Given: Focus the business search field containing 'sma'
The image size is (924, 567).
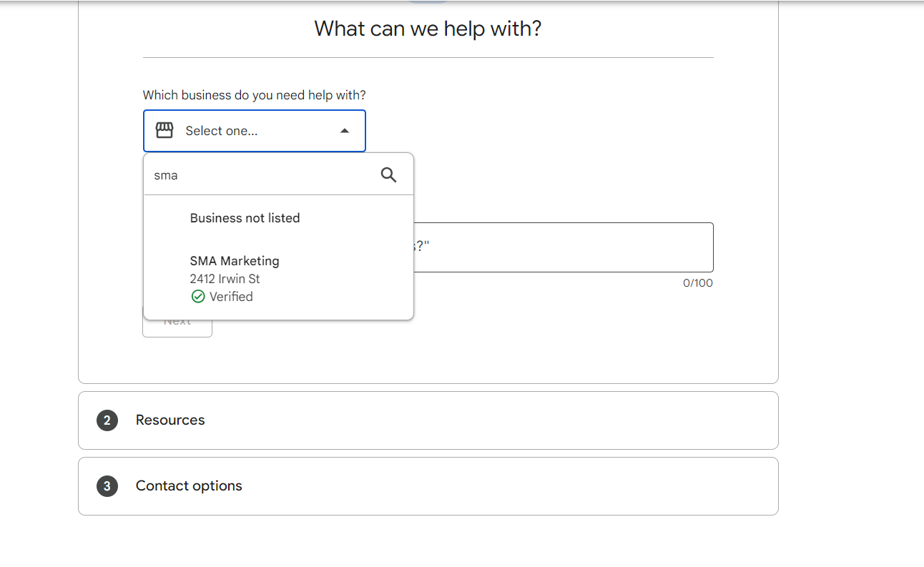Looking at the screenshot, I should pyautogui.click(x=261, y=175).
